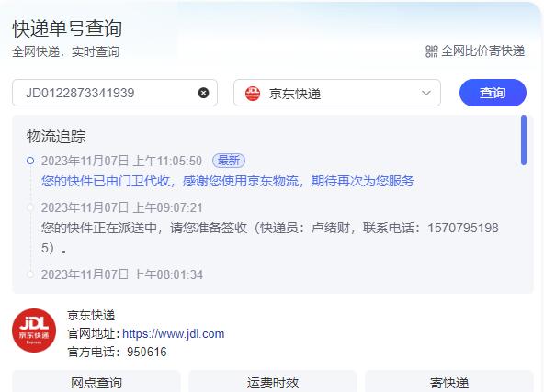Select the latest tracking timeline circle marker
This screenshot has height=392, width=544.
point(30,161)
